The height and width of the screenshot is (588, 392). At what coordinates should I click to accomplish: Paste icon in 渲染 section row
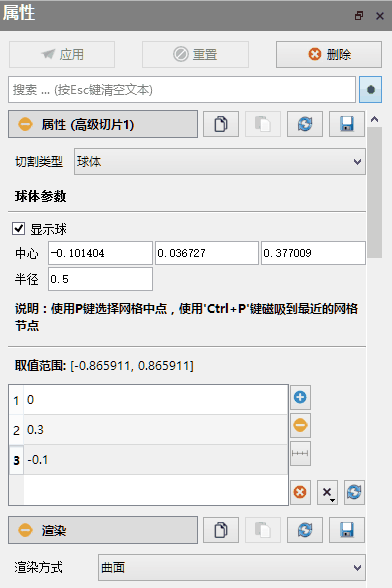coord(263,530)
